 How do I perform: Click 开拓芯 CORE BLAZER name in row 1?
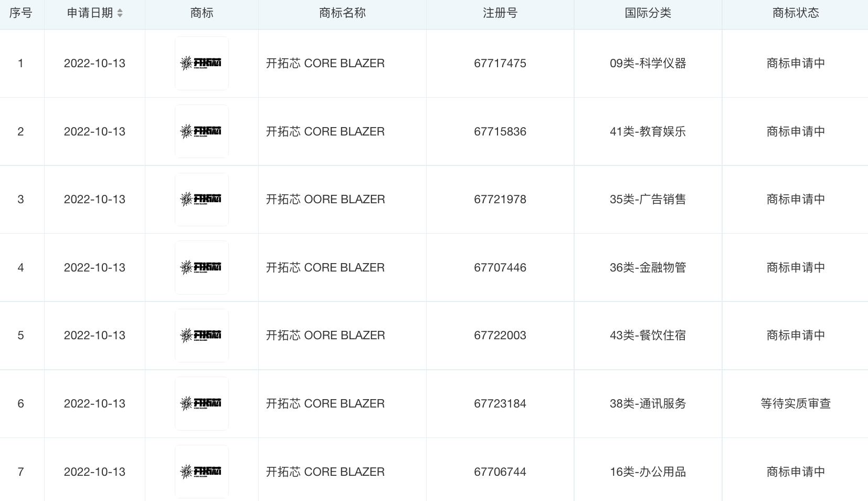click(325, 63)
